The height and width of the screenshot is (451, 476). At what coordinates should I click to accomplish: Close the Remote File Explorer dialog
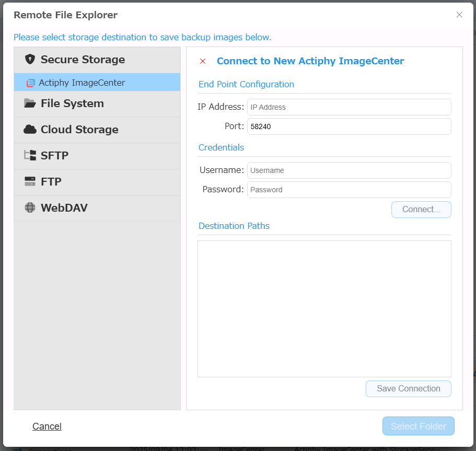tap(459, 15)
